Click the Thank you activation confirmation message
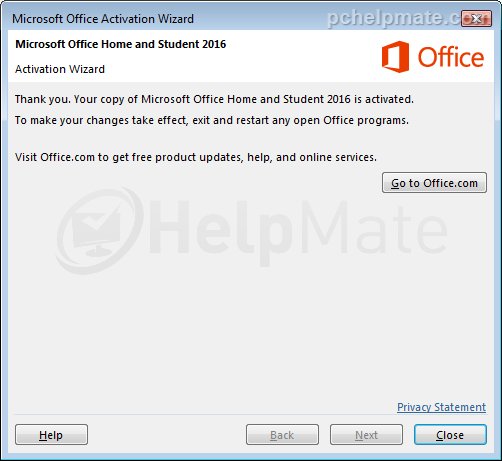The image size is (502, 461). coord(214,99)
